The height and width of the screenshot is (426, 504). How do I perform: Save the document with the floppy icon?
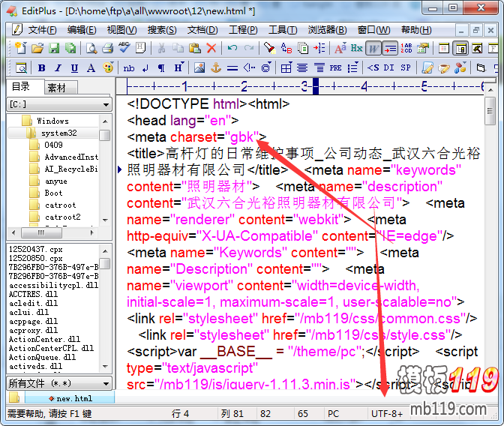[54, 48]
